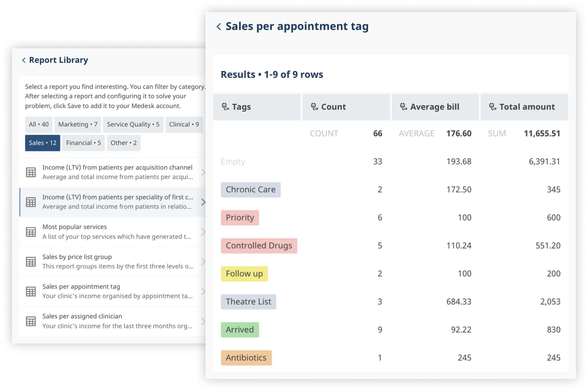Select the Financial • 5 category
The image size is (588, 391).
(83, 143)
